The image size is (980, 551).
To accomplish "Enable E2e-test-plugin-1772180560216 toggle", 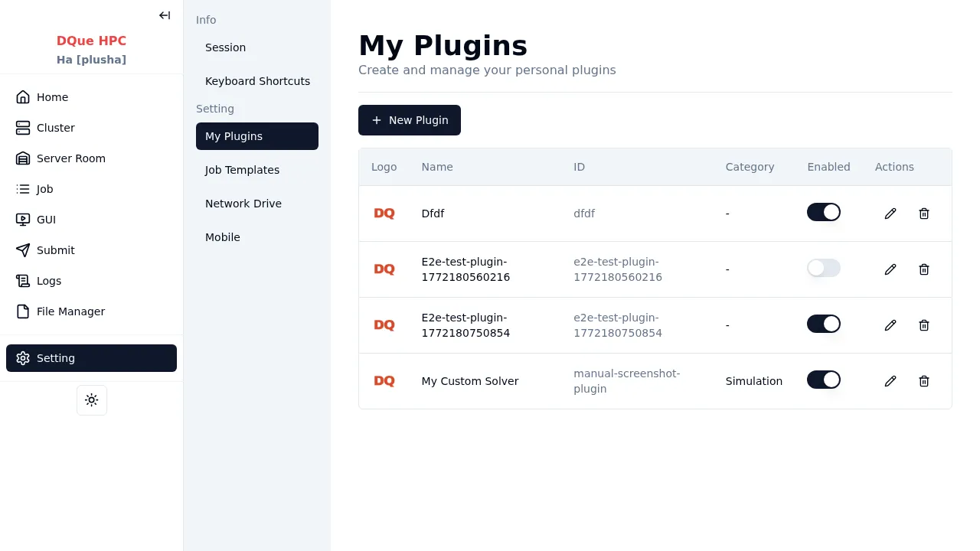I will 824,268.
